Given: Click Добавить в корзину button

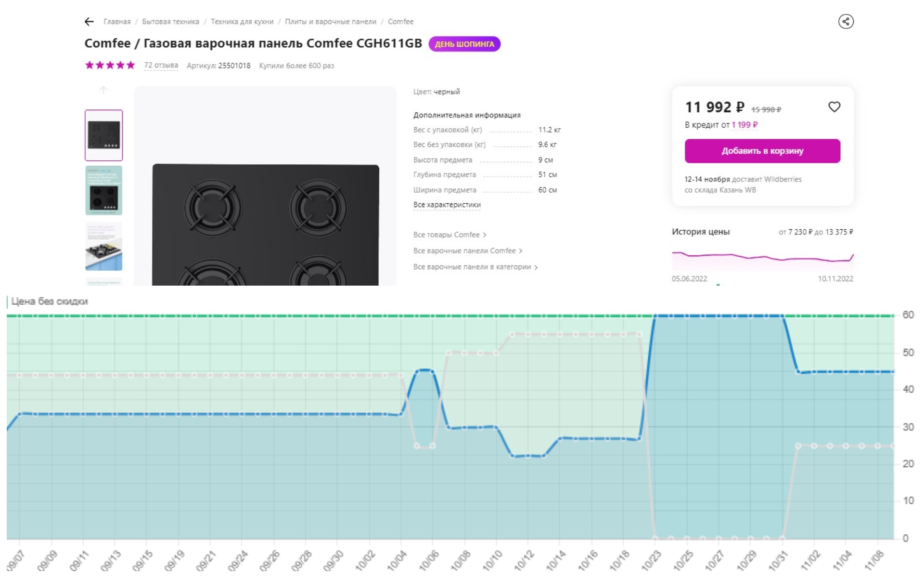Looking at the screenshot, I should pos(762,151).
